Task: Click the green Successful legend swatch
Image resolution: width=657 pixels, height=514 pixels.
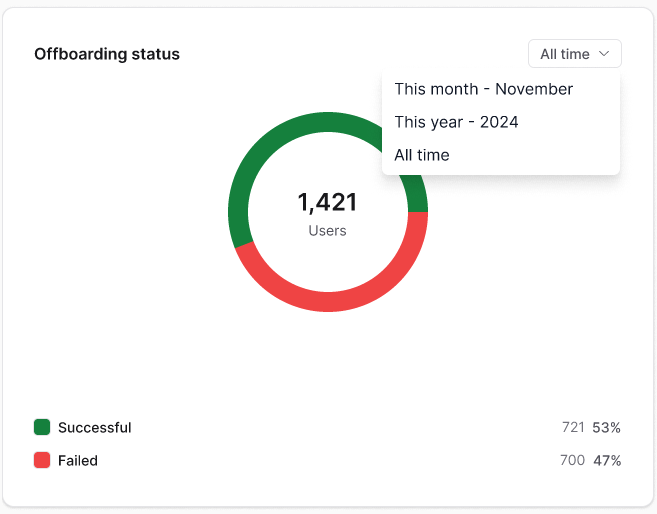Action: [x=42, y=427]
